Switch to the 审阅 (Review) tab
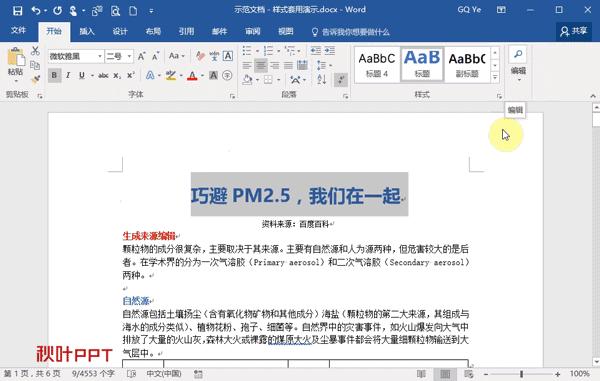This screenshot has height=381, width=600. coord(253,31)
